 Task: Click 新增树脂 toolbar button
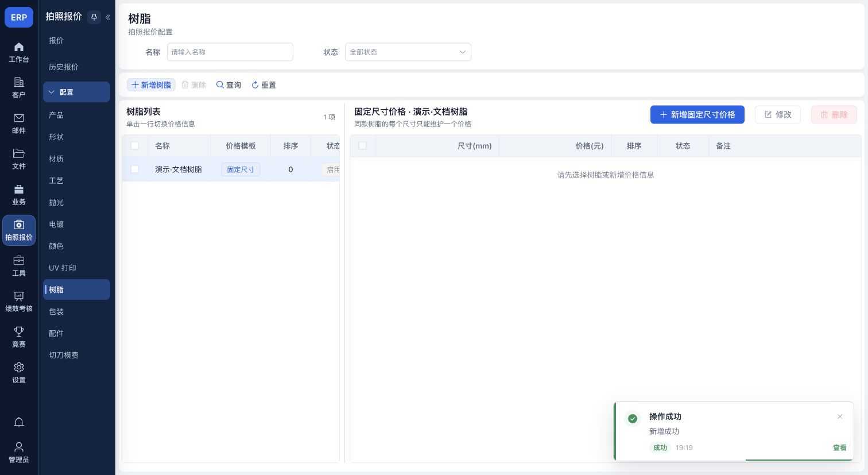pyautogui.click(x=151, y=85)
